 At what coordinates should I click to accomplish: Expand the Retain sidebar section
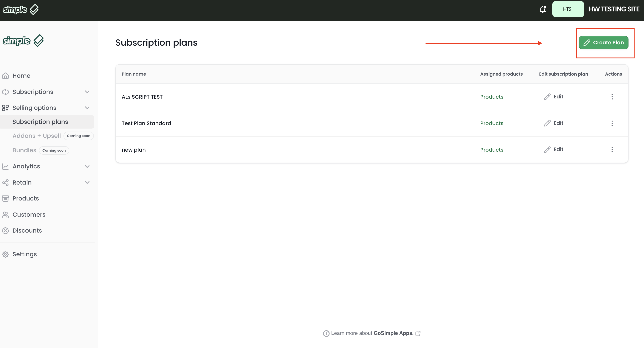point(87,182)
